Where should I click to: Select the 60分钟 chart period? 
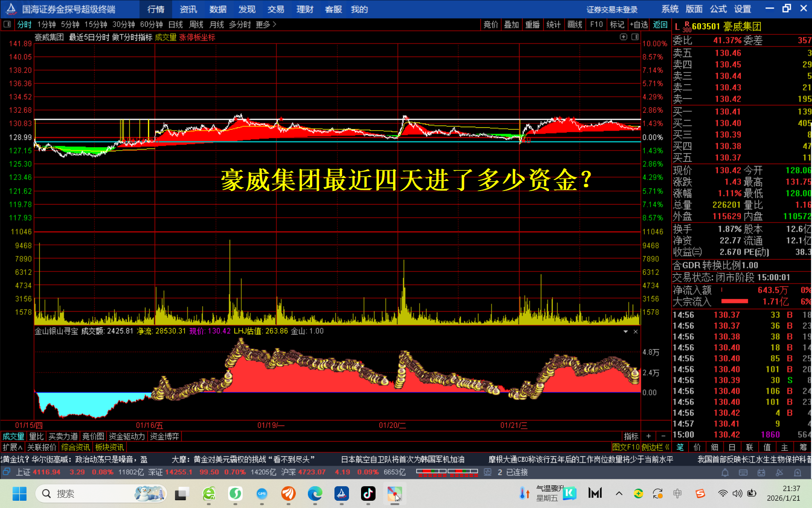click(x=151, y=24)
